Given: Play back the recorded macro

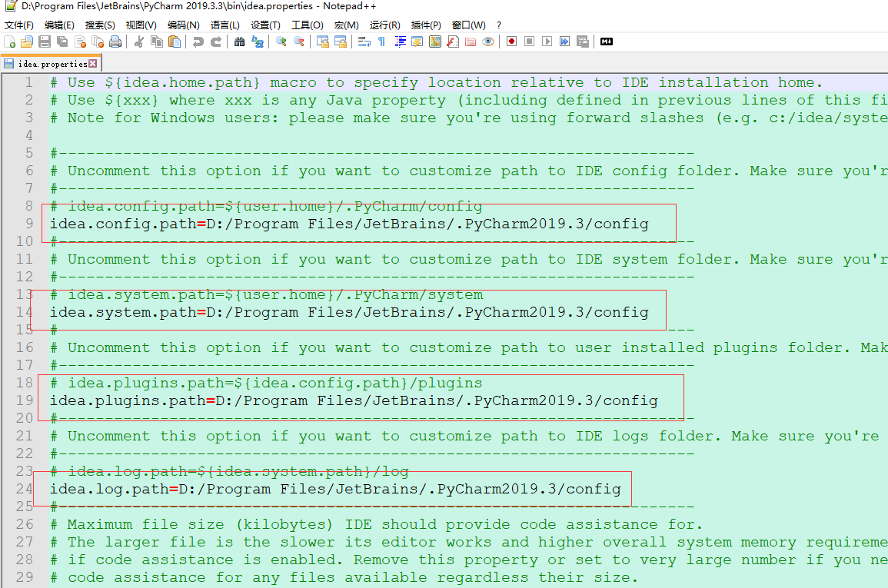Looking at the screenshot, I should [x=547, y=42].
